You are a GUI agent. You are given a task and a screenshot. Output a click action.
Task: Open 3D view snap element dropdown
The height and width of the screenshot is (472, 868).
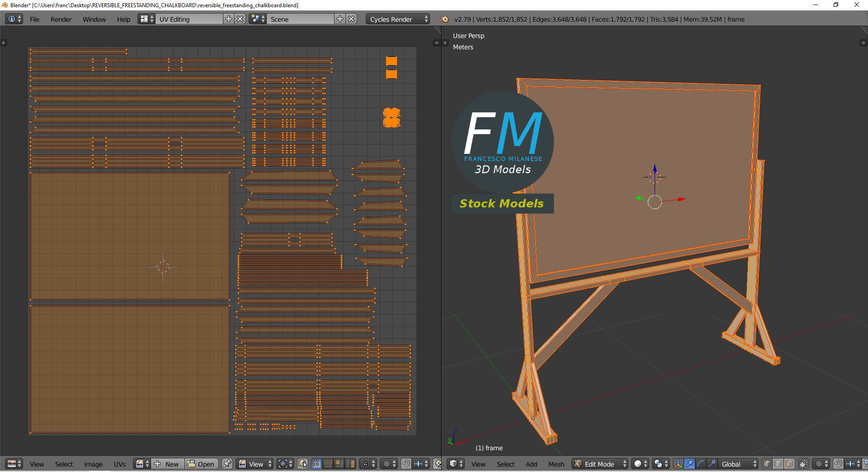click(854, 464)
